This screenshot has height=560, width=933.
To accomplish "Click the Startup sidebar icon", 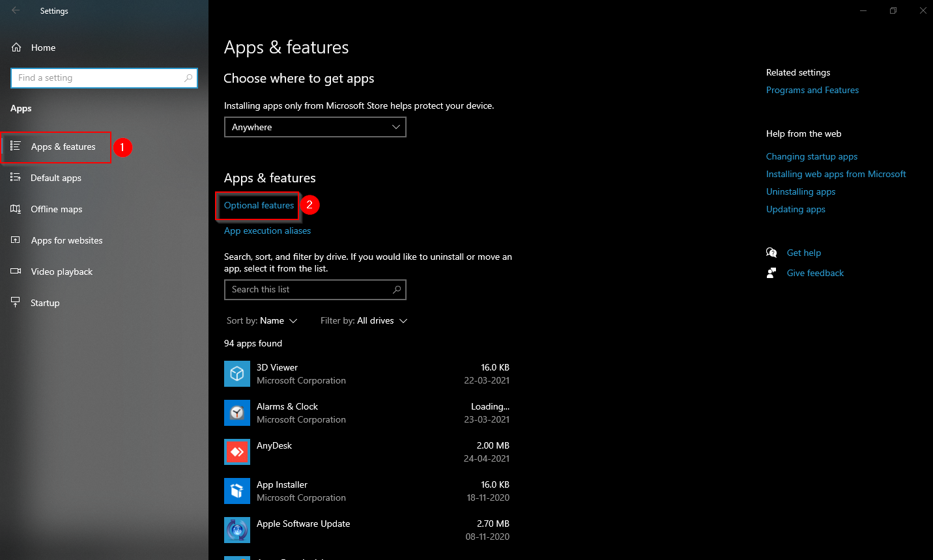I will click(16, 302).
